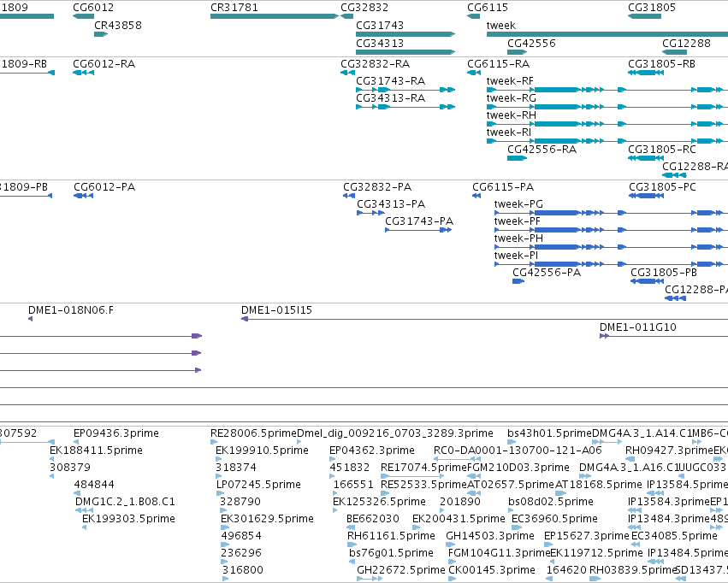Select the CR43858 gene feature

[101, 34]
